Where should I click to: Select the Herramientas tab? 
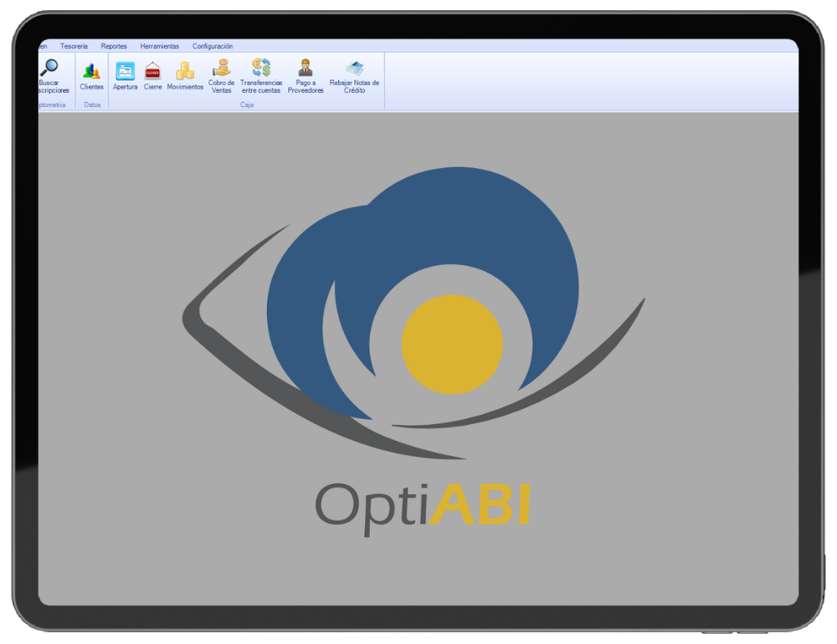(159, 47)
